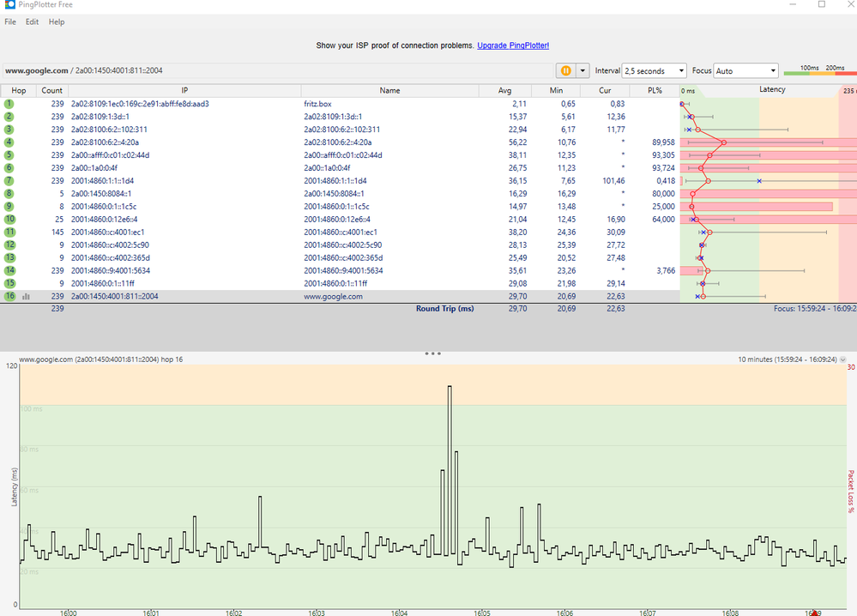
Task: Open the Help menu
Action: pos(57,21)
